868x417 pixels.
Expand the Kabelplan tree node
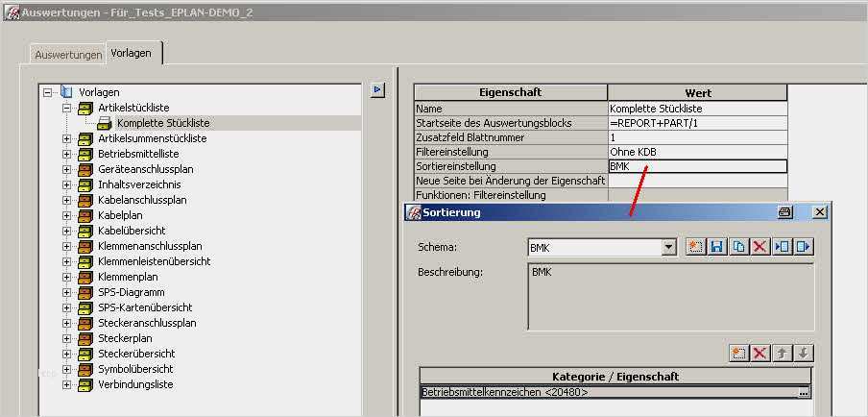point(67,215)
